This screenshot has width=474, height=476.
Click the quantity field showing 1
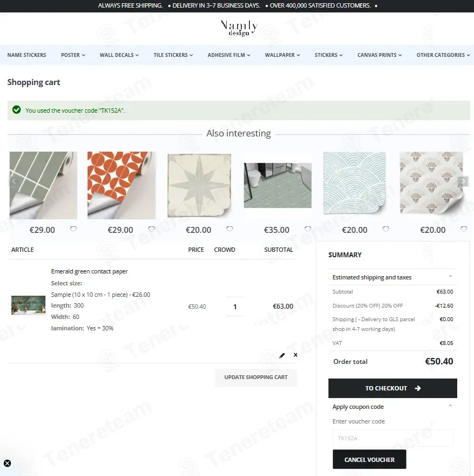click(235, 307)
